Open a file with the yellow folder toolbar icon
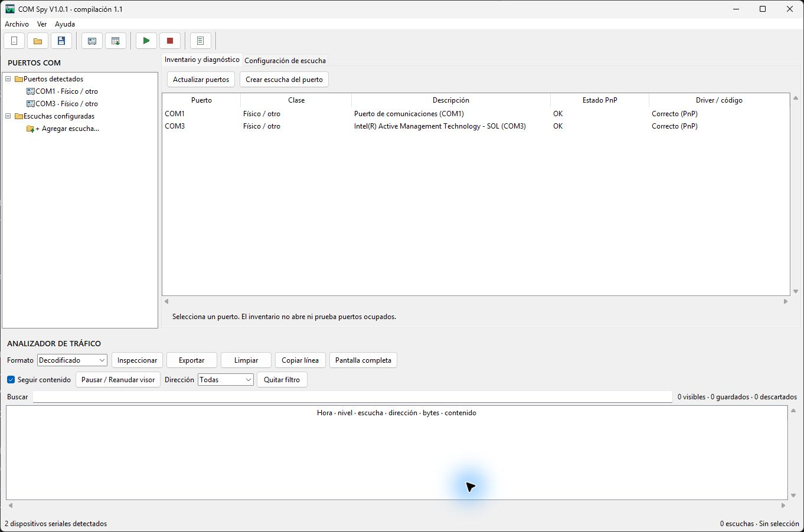 point(38,41)
